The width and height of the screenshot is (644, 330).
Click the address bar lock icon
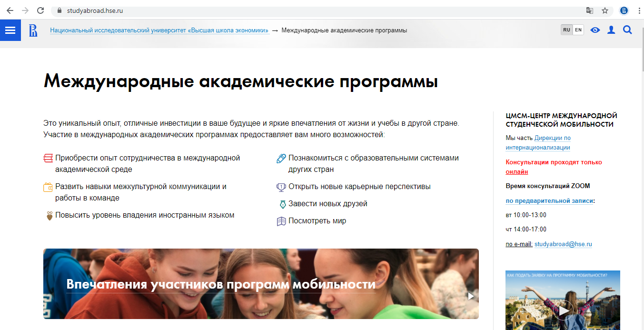pyautogui.click(x=59, y=10)
